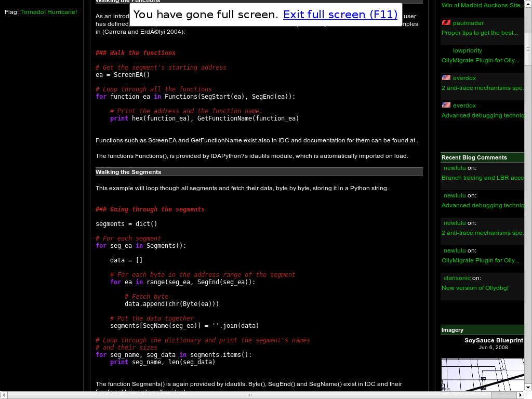Open lowpriority user profile link

(x=468, y=50)
